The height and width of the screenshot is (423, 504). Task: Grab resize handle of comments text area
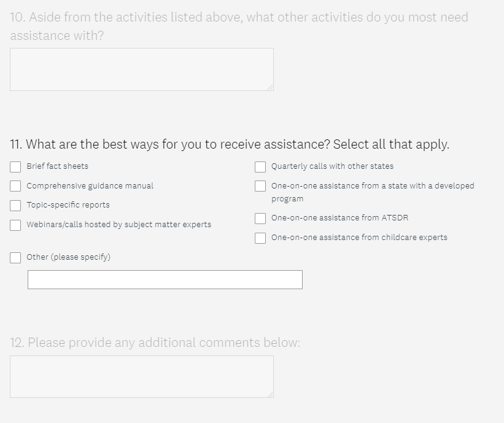[271, 394]
